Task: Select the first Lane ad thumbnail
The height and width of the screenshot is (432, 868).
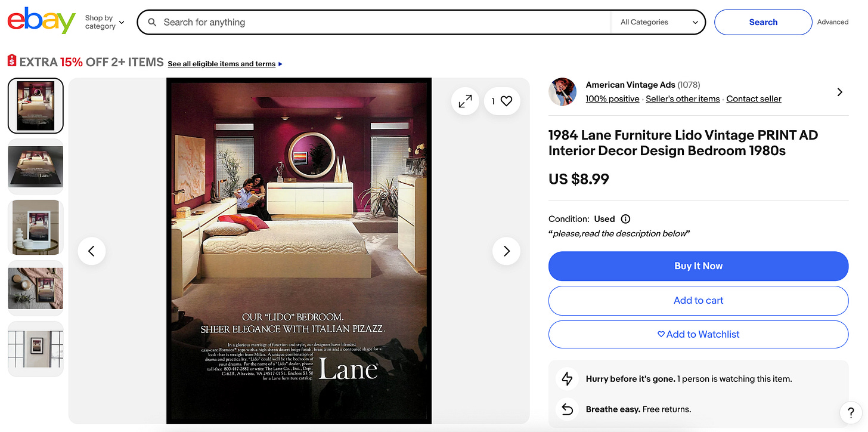Action: coord(35,106)
